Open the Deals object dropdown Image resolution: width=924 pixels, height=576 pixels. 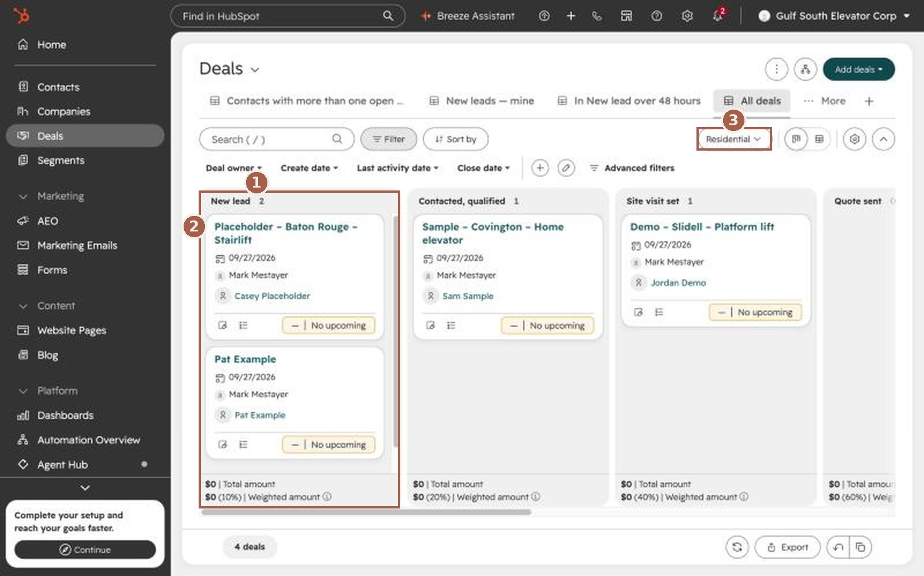point(229,69)
